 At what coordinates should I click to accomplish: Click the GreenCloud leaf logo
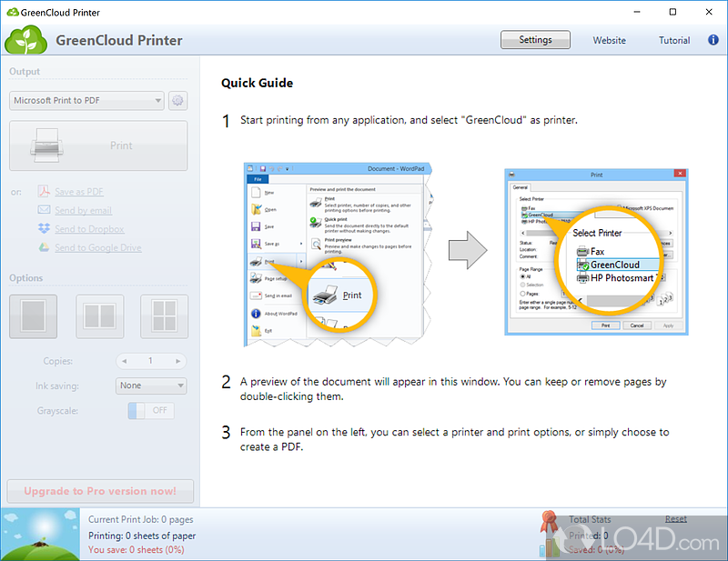[26, 40]
